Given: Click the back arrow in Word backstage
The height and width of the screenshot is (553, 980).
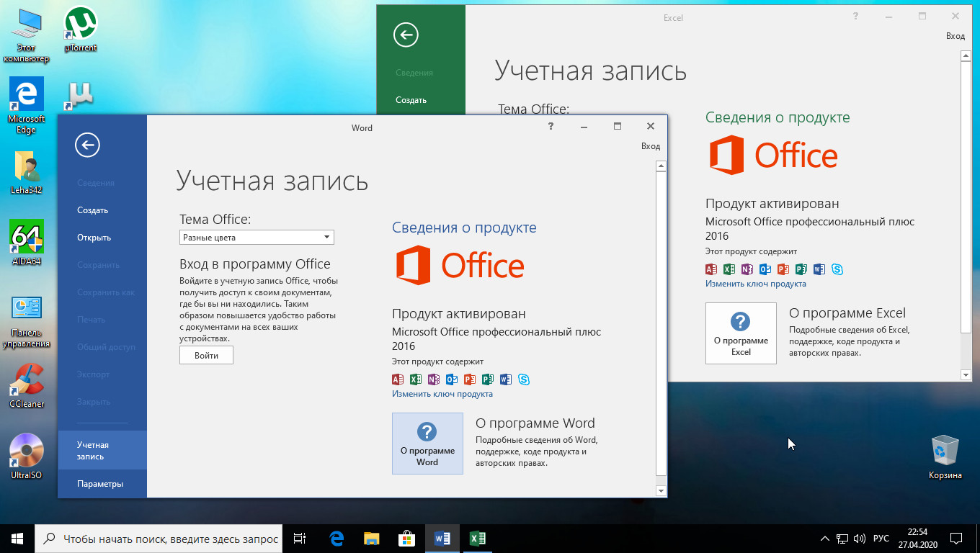Looking at the screenshot, I should tap(87, 145).
